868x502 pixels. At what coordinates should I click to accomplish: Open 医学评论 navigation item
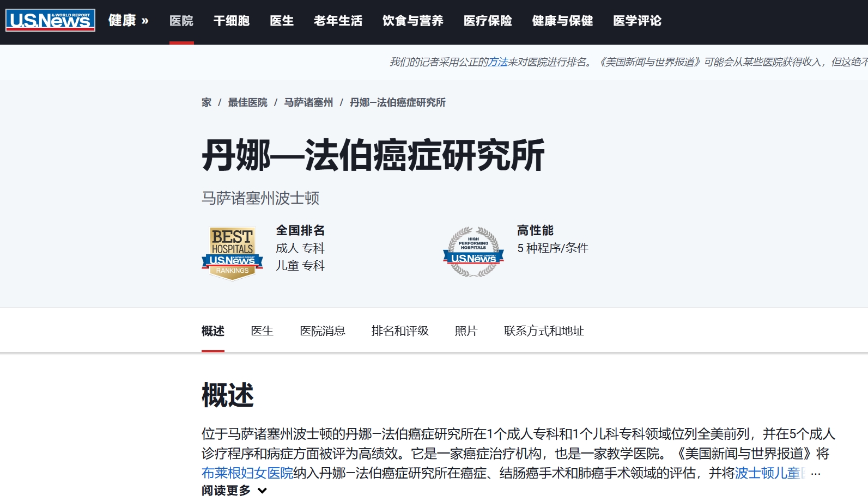pos(638,21)
